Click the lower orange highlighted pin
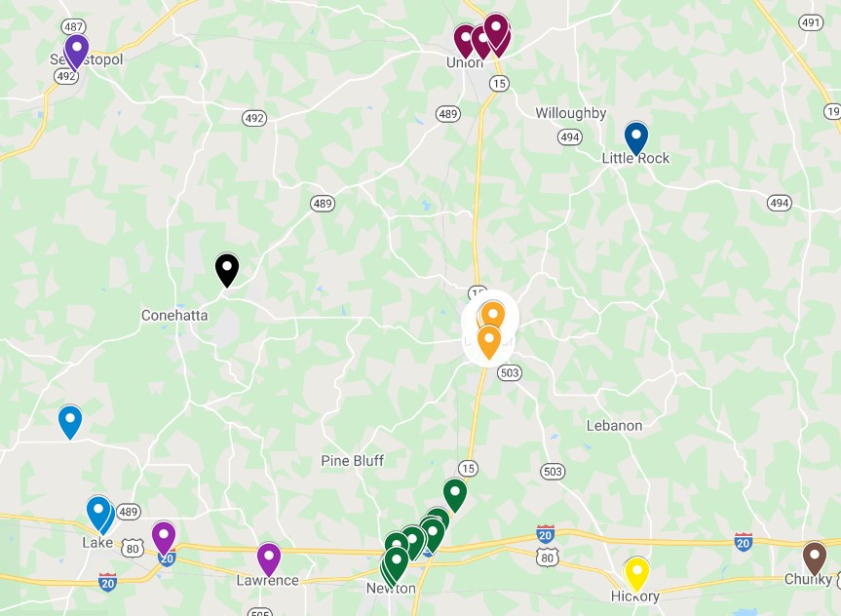Screen dimensions: 841x616 [x=489, y=342]
